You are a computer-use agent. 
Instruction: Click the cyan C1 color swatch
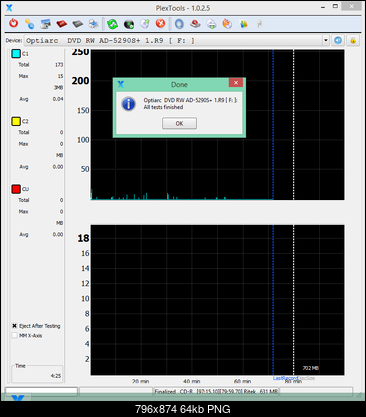point(16,54)
